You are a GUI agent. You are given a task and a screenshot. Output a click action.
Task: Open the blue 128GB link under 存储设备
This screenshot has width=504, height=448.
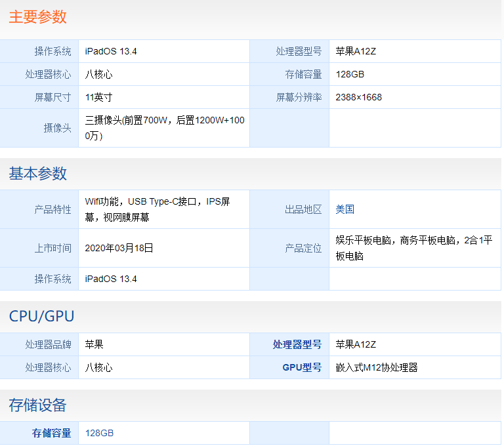coord(99,433)
